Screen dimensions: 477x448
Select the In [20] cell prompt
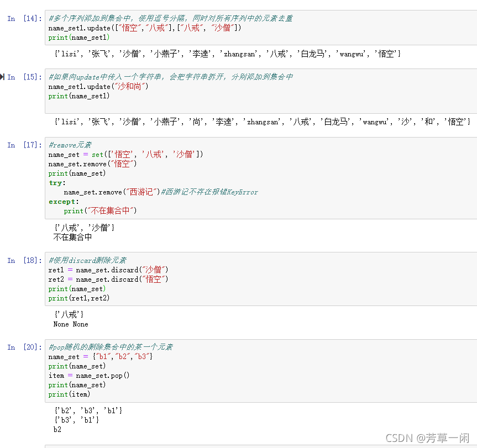(24, 347)
